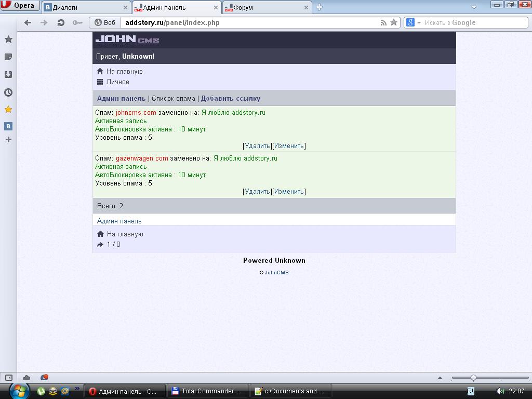The image size is (532, 399).
Task: Click Изменить for gazenwagen.com entry
Action: (289, 192)
